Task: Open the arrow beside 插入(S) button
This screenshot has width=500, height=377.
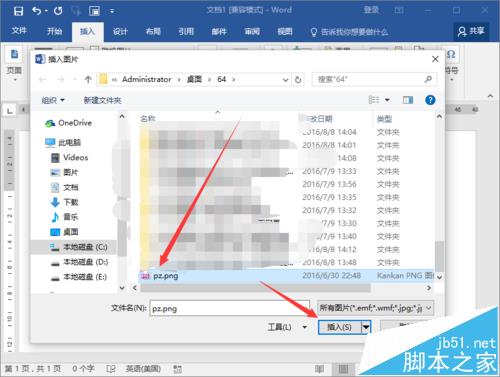Action: (366, 327)
